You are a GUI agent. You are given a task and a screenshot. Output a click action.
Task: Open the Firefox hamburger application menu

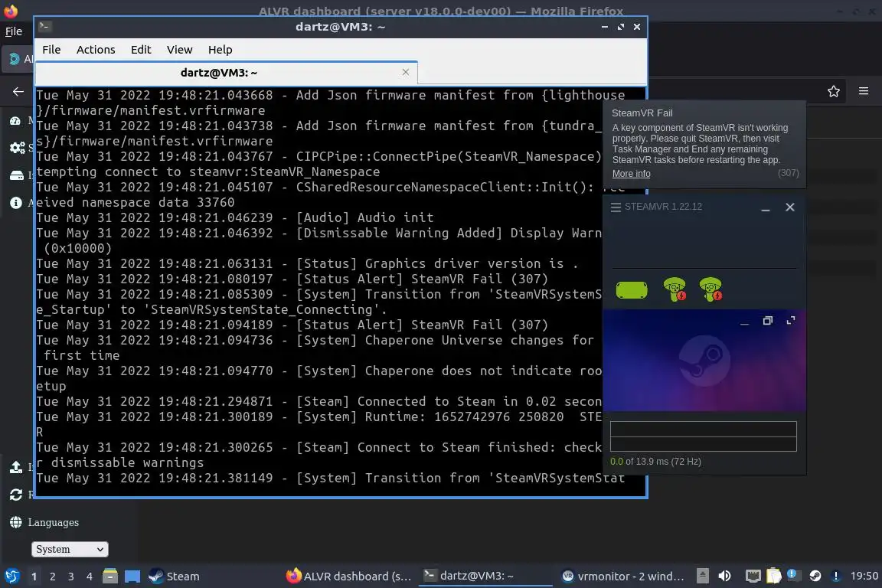click(864, 91)
